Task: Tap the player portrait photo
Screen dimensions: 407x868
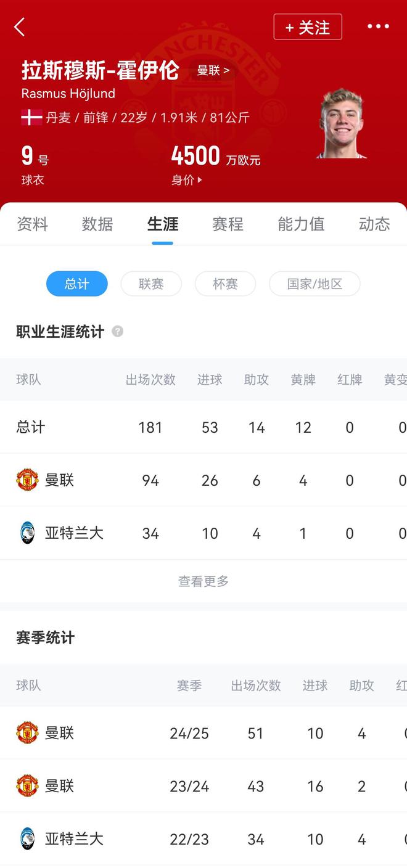Action: 342,124
